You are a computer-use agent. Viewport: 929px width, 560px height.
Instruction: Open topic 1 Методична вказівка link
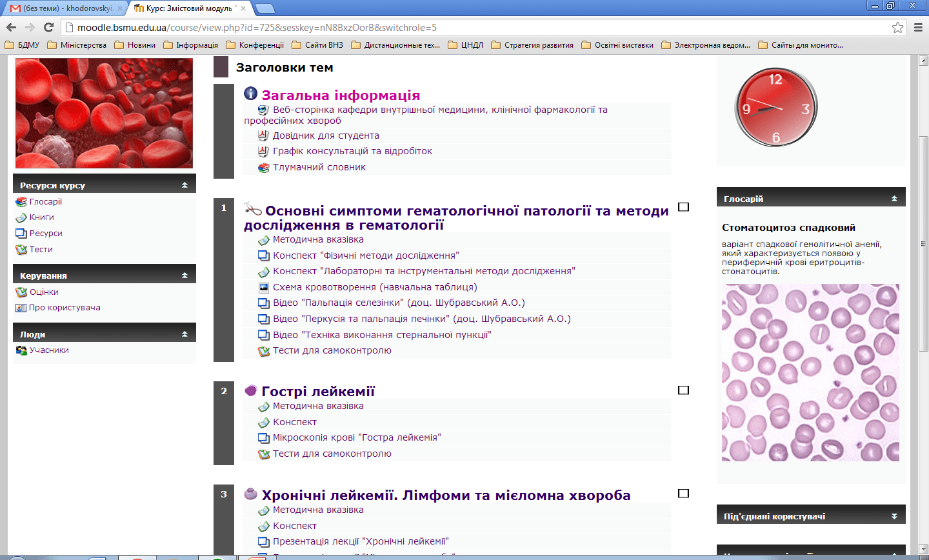point(318,239)
